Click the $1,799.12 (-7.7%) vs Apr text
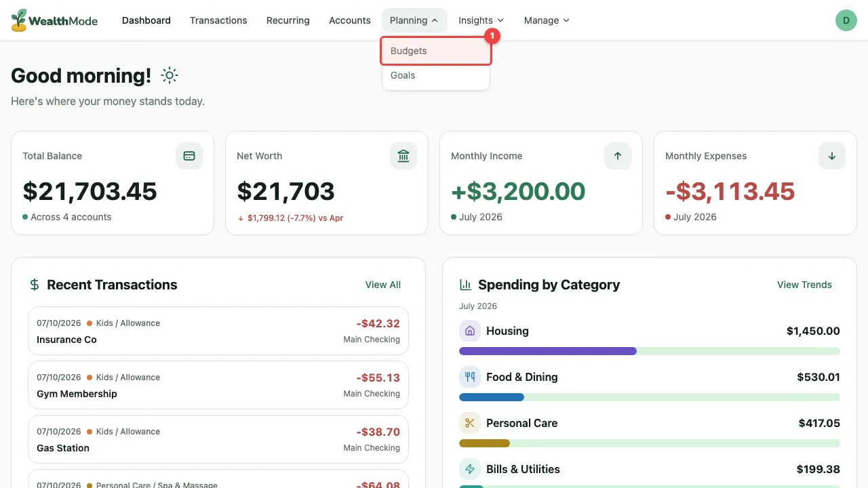868x488 pixels. 296,218
